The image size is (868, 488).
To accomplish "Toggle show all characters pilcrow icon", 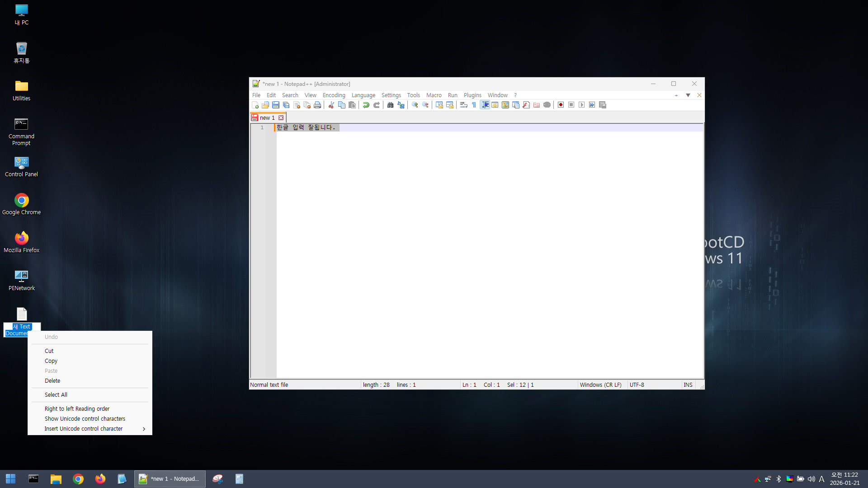I will coord(474,105).
